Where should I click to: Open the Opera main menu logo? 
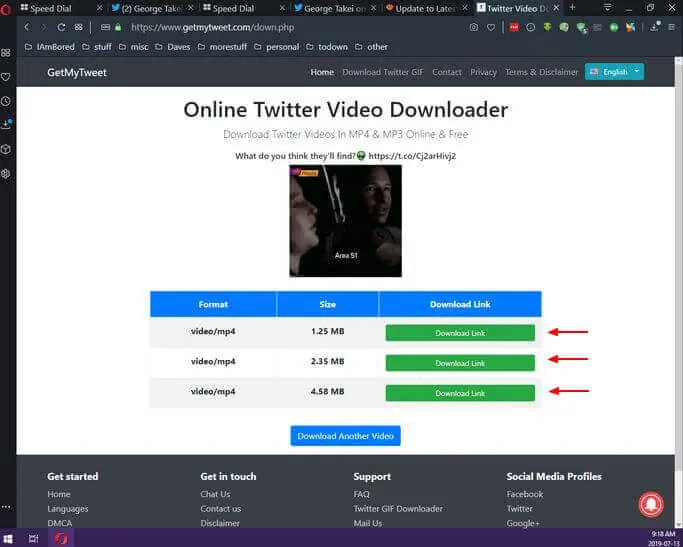[x=5, y=8]
